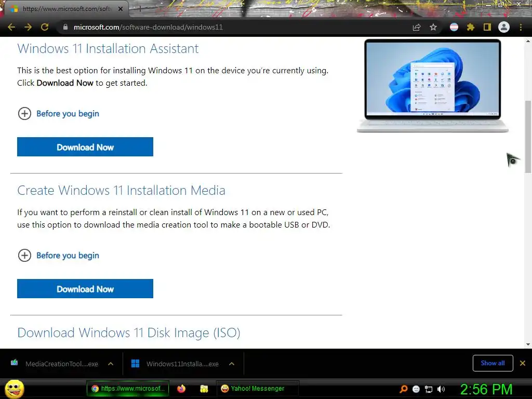Click the MediaCreationTool file icon
This screenshot has height=399, width=532.
pos(14,363)
